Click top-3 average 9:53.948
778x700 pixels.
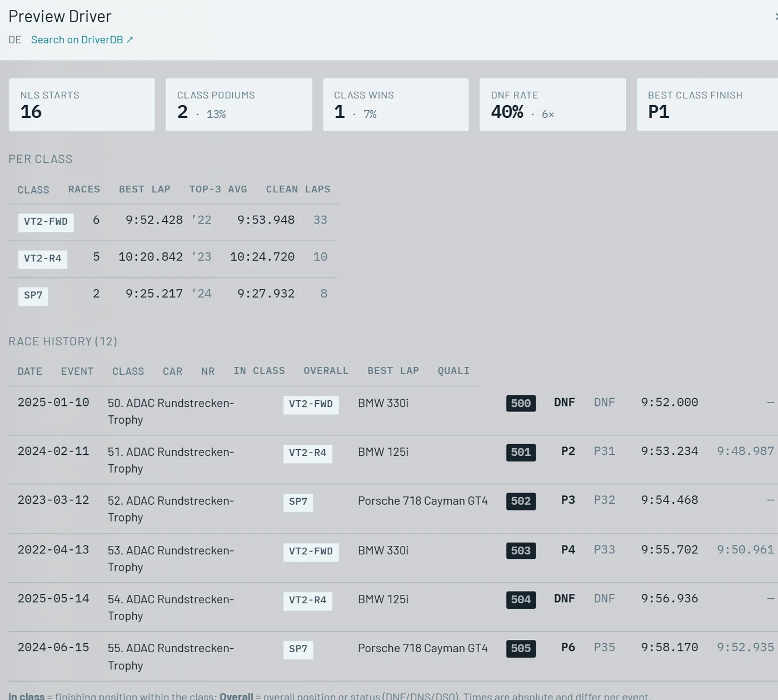click(x=266, y=220)
